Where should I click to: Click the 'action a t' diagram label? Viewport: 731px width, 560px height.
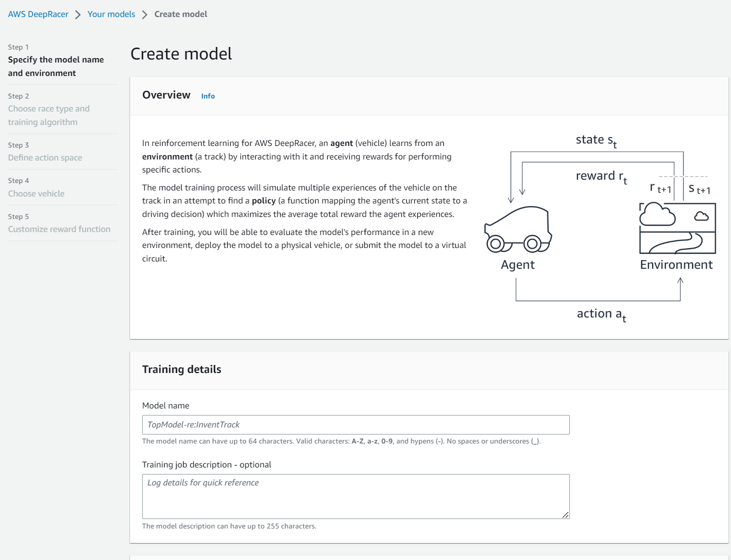point(601,314)
